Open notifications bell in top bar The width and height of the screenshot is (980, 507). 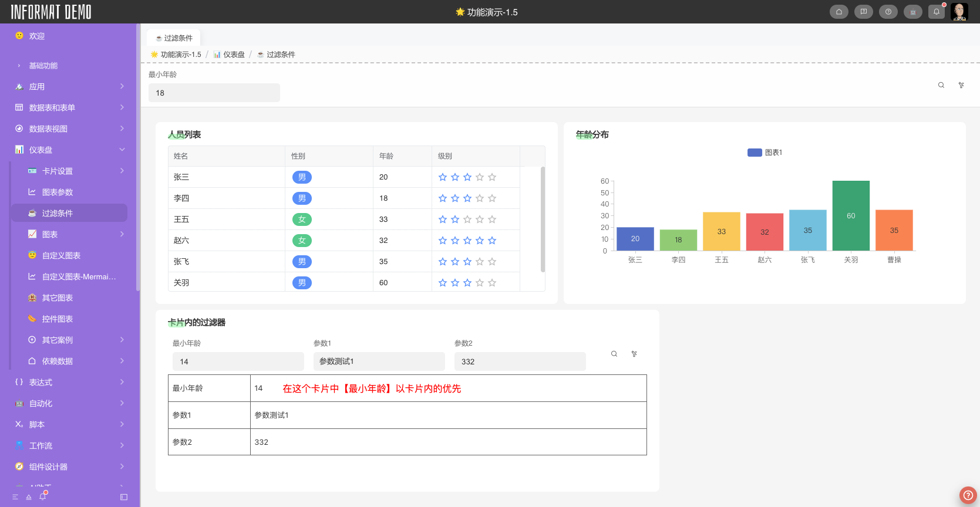[937, 12]
